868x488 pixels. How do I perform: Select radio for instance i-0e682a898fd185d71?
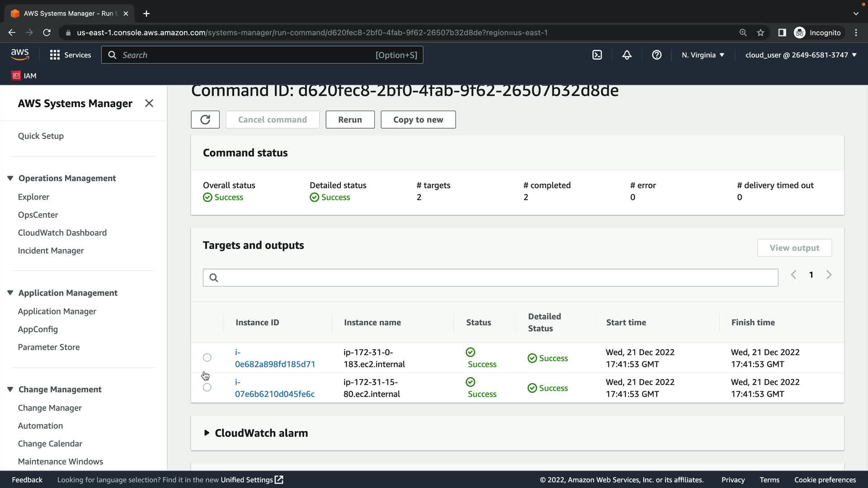point(207,357)
